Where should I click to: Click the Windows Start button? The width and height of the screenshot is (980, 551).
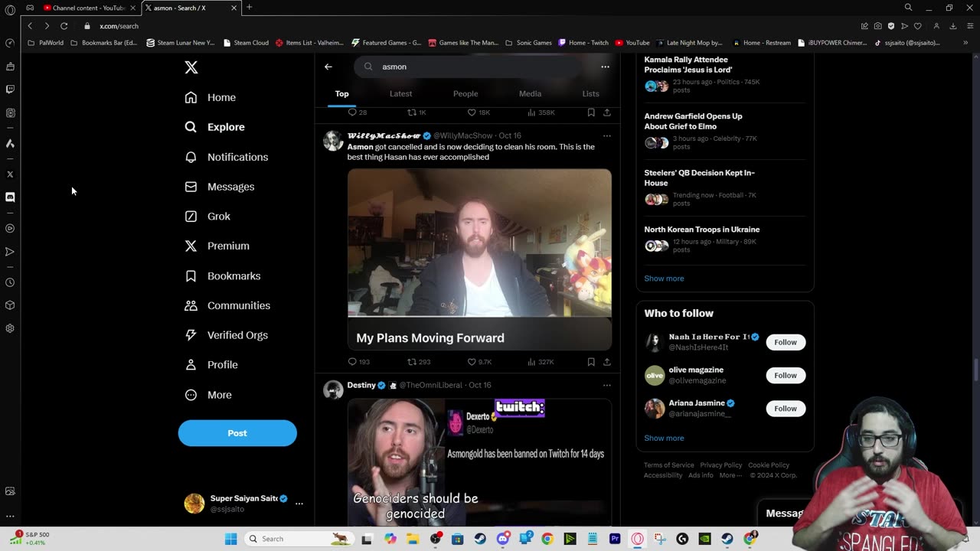pyautogui.click(x=230, y=539)
